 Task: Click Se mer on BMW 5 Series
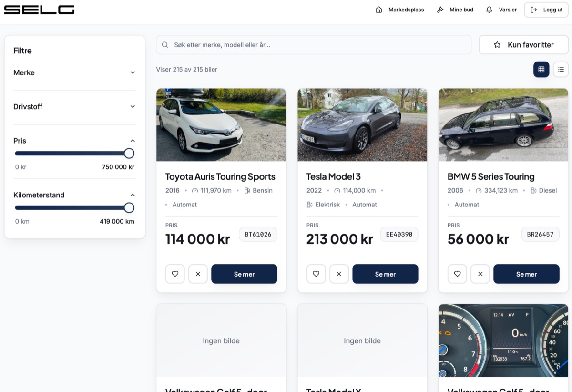point(526,274)
